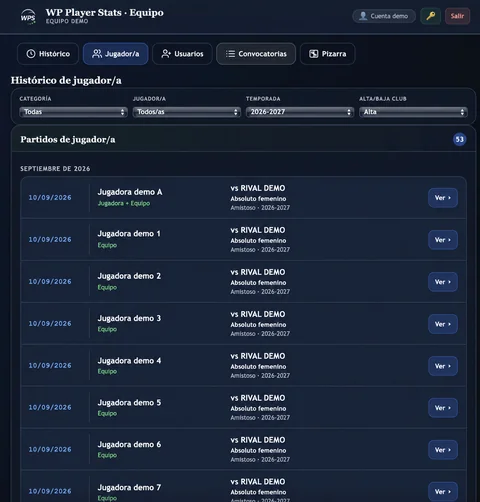Click the user avatar icon in Cuenta demo
This screenshot has width=480, height=502.
pos(363,16)
